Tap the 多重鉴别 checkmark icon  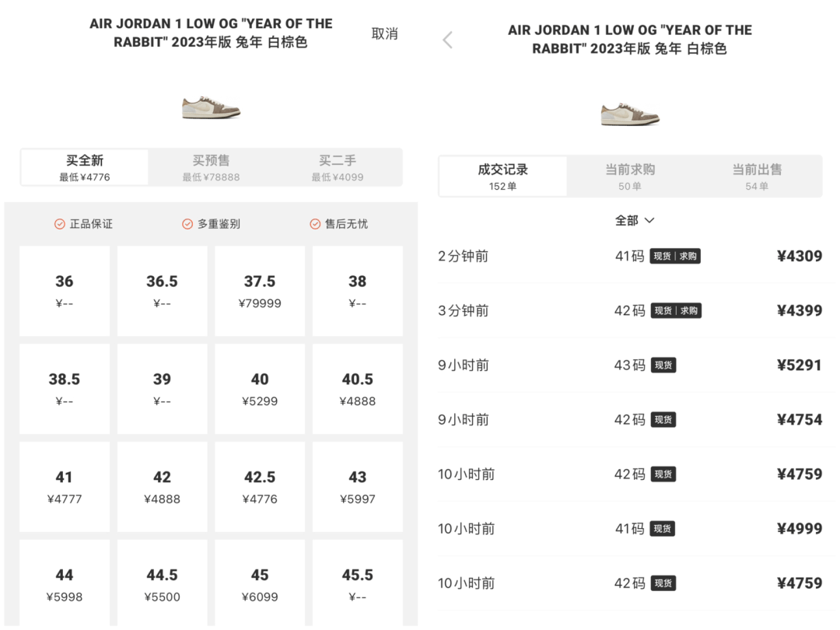pos(187,224)
